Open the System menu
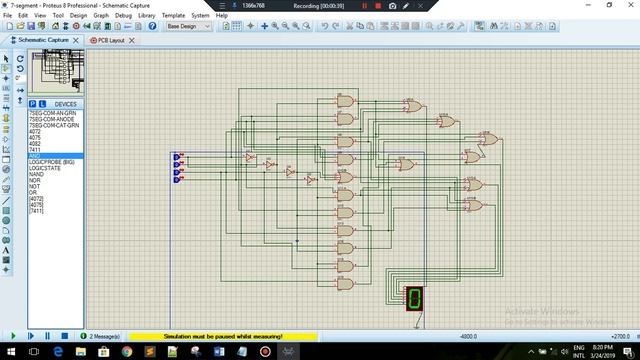The width and height of the screenshot is (640, 360). tap(200, 16)
